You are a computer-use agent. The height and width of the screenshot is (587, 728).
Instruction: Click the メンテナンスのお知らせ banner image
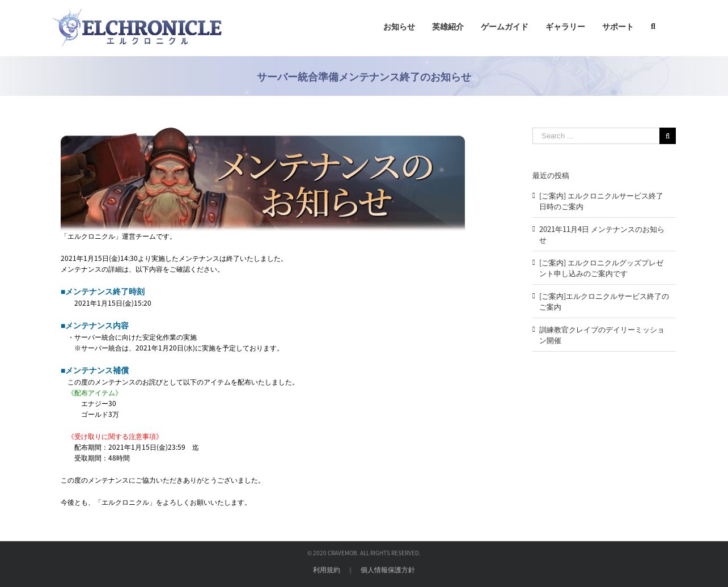(x=263, y=178)
